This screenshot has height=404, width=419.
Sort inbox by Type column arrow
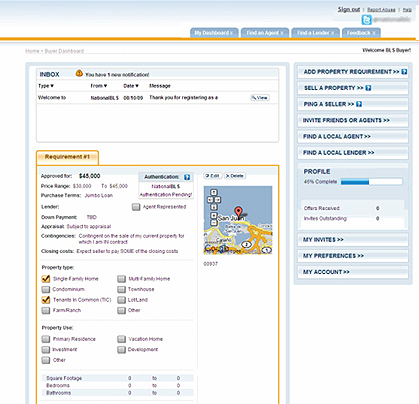52,86
